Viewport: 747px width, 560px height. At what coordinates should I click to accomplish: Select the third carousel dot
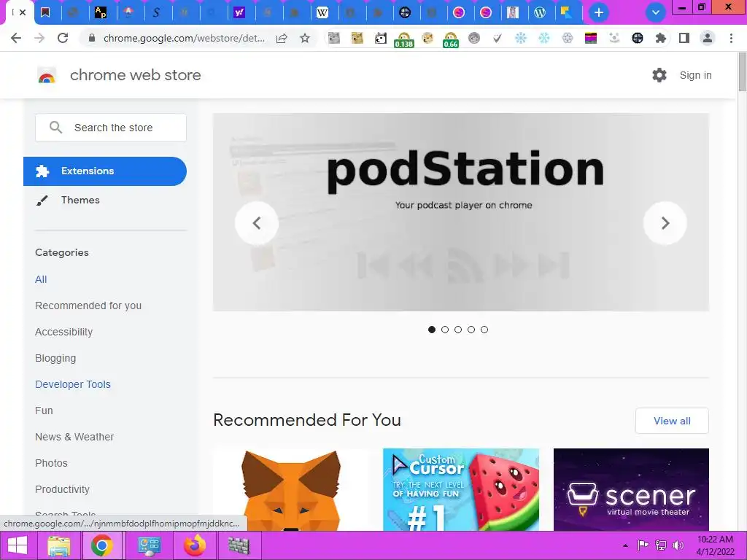click(x=458, y=330)
